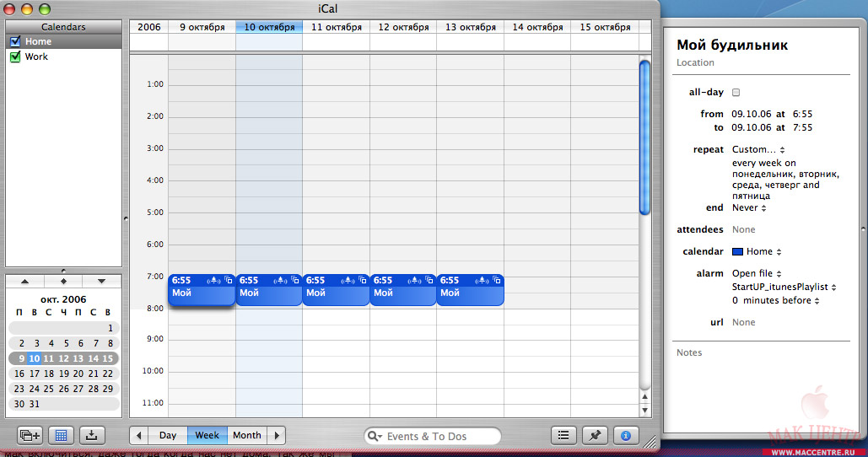Click the Location field under title
The width and height of the screenshot is (868, 457).
point(695,62)
